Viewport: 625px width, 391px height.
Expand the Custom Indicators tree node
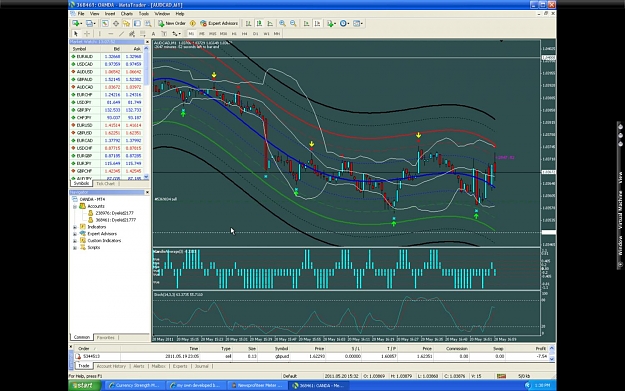point(75,241)
